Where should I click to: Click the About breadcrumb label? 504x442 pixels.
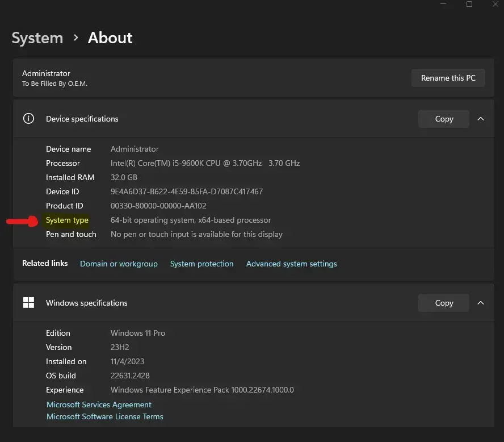point(110,38)
